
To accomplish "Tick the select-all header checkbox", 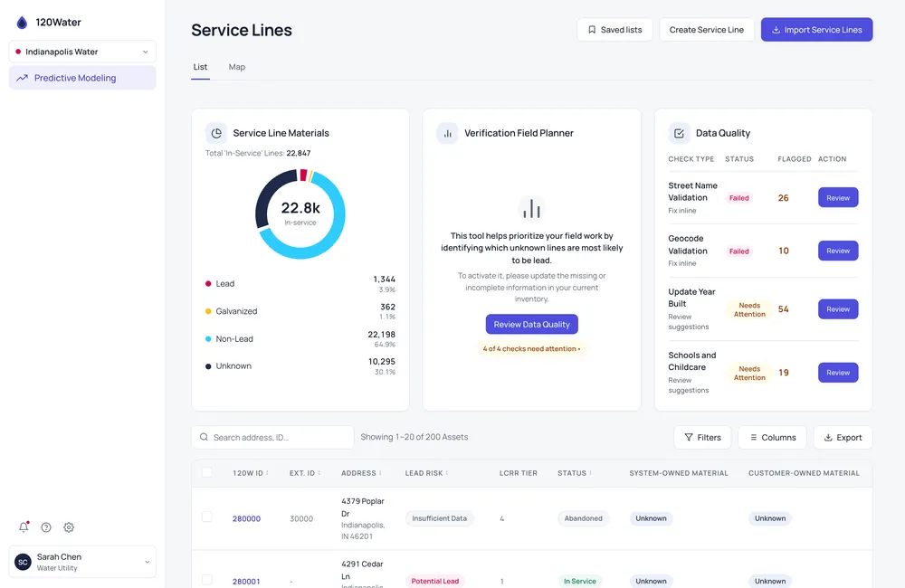I will pyautogui.click(x=207, y=472).
